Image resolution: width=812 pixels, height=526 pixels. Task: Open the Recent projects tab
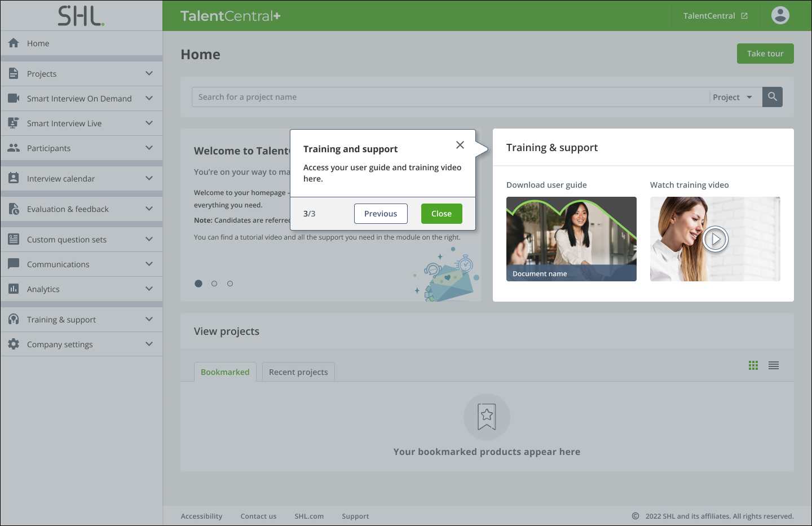pos(298,372)
